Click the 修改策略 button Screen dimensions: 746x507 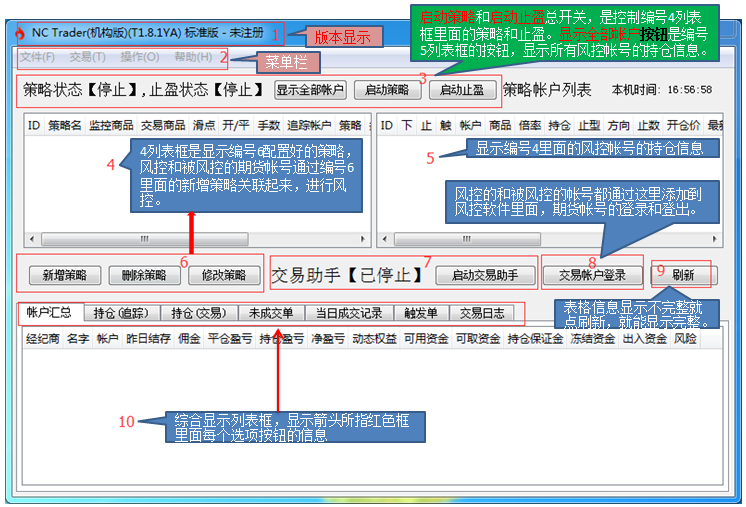point(224,275)
